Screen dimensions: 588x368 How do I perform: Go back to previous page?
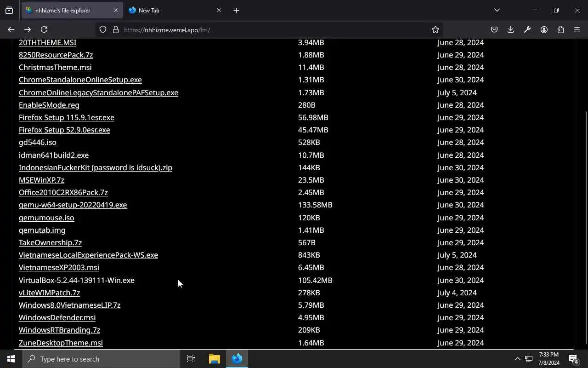click(11, 29)
